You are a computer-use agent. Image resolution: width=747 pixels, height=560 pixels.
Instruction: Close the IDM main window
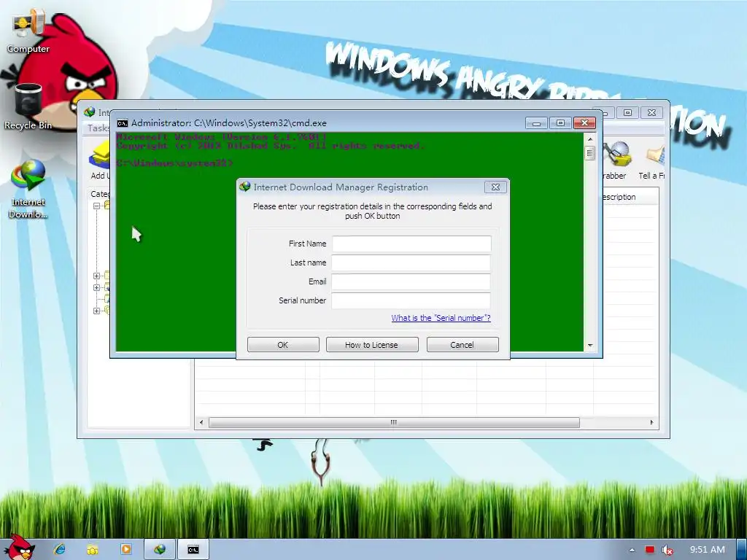[x=651, y=113]
